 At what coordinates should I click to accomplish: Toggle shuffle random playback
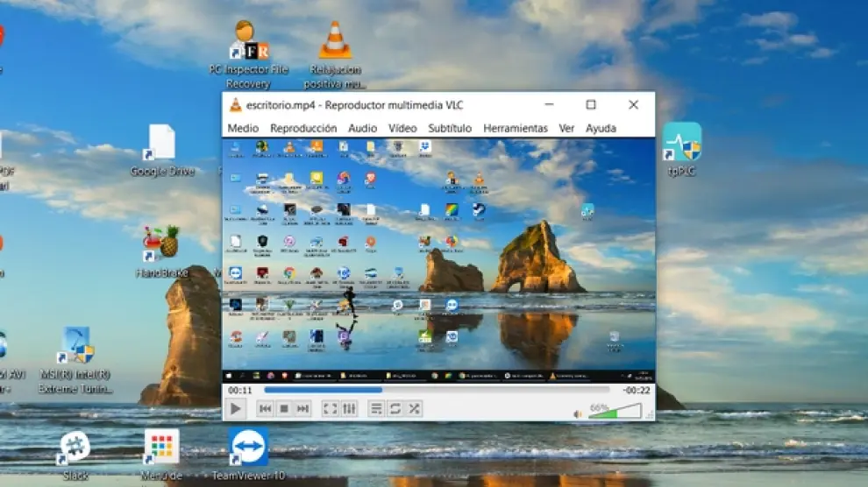tap(414, 409)
